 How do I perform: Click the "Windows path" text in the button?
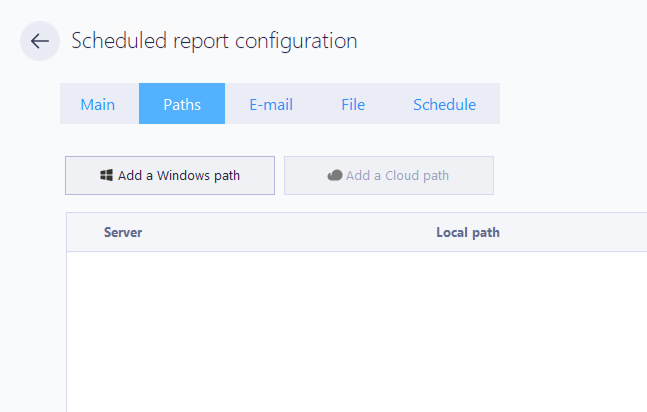[198, 175]
